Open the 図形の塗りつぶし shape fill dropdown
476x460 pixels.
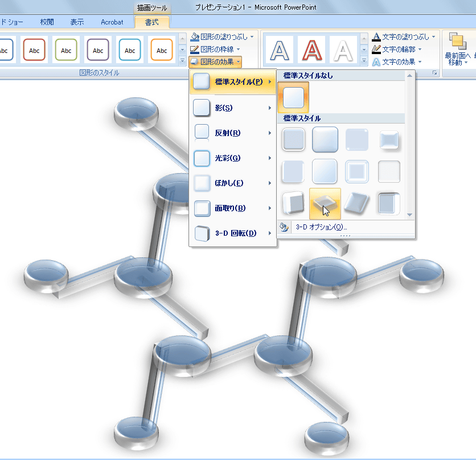coord(252,37)
